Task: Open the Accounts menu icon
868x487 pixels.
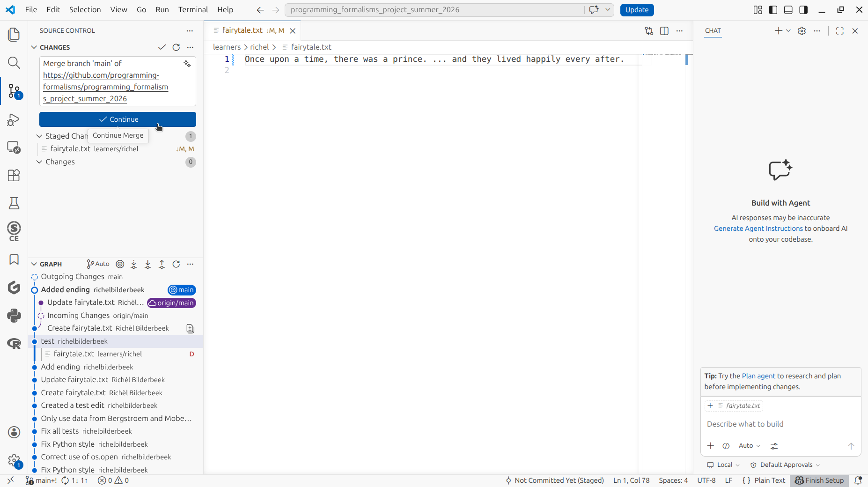Action: click(x=14, y=432)
